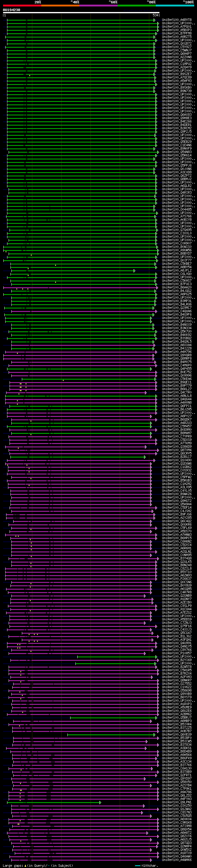Viewport: 197px width, 868px height.
Task: Open hit UniRef100_Q01B72
Action: (x=176, y=43)
